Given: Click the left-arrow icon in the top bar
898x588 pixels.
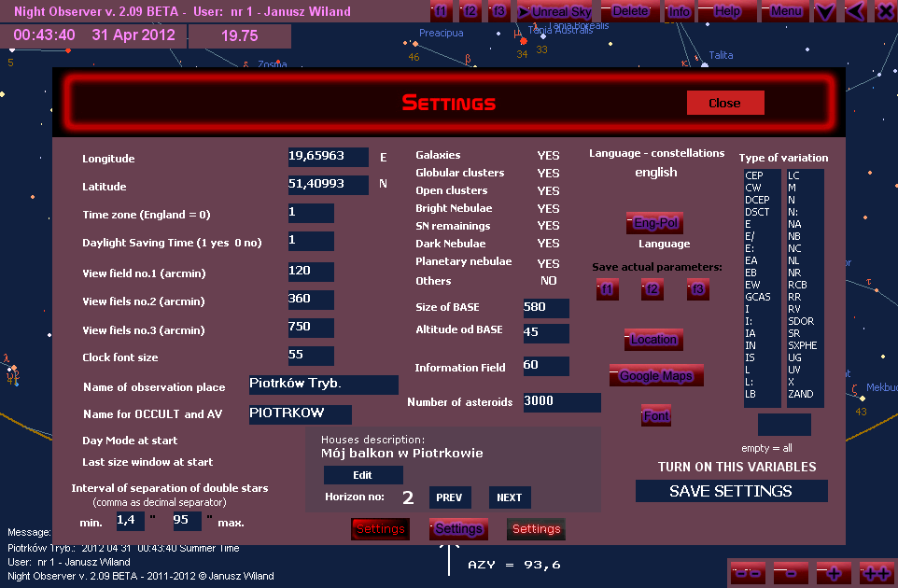Looking at the screenshot, I should tap(855, 11).
